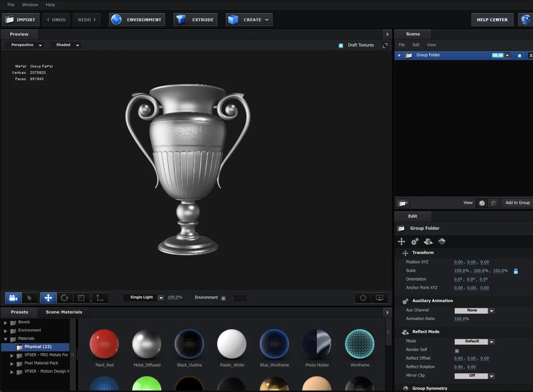Select the Paint_Red material thumbnail
Viewport: 533px width, 392px height.
point(104,344)
